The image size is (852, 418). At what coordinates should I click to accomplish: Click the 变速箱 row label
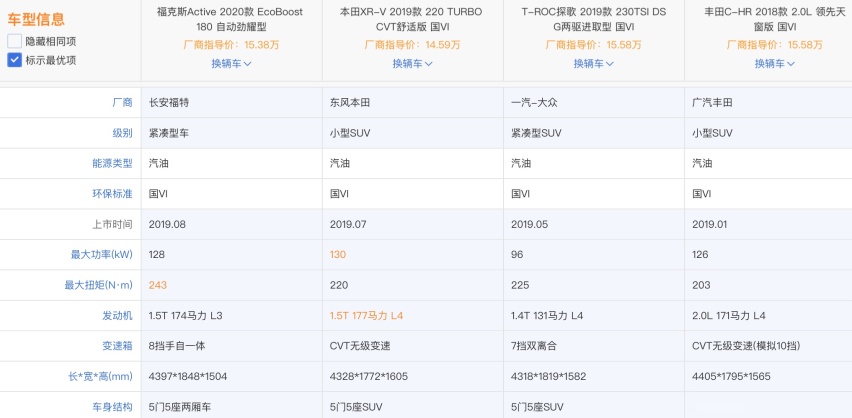pos(117,346)
